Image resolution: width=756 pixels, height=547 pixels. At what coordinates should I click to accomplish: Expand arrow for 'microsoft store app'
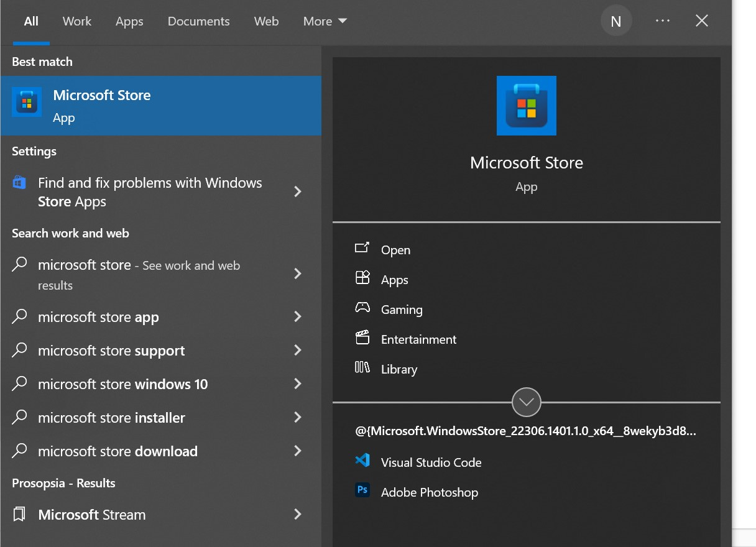coord(298,316)
